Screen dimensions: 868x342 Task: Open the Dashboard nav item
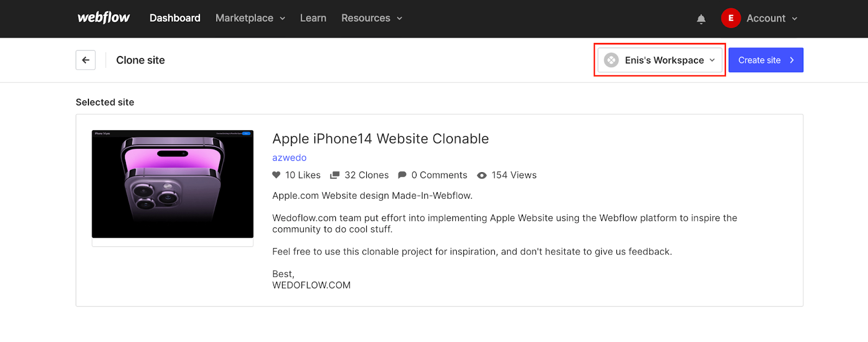(x=175, y=18)
